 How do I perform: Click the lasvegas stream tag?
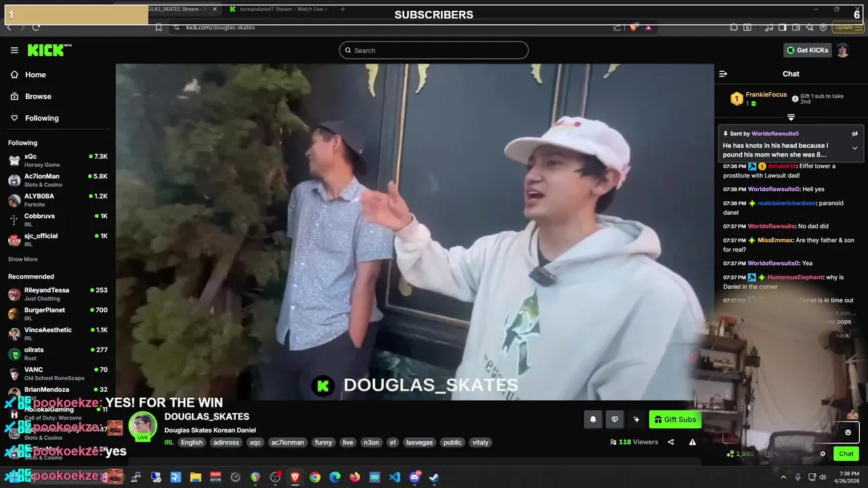(x=418, y=443)
